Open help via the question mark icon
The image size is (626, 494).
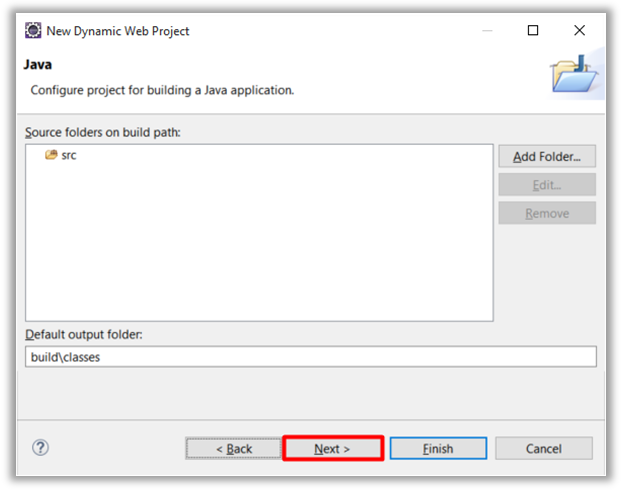41,448
